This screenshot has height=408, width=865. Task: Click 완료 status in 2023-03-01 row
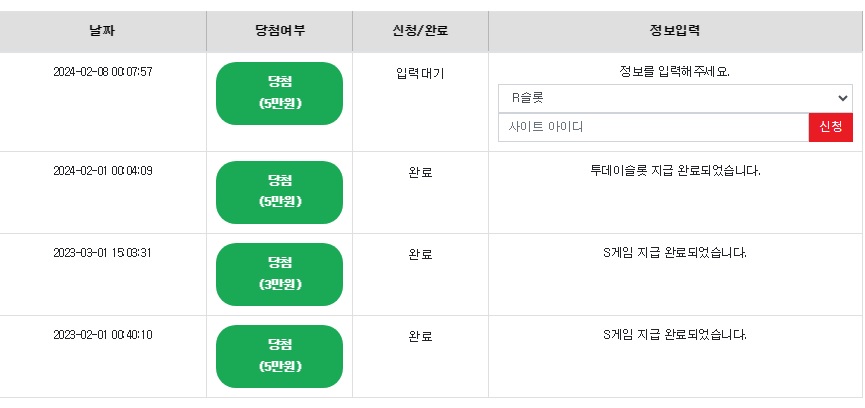[x=420, y=254]
